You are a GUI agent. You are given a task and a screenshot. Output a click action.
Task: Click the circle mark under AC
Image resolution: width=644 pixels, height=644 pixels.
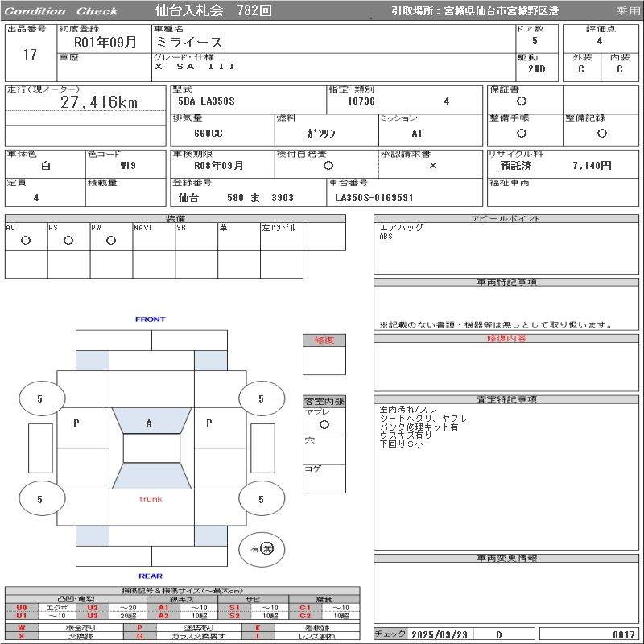26,240
